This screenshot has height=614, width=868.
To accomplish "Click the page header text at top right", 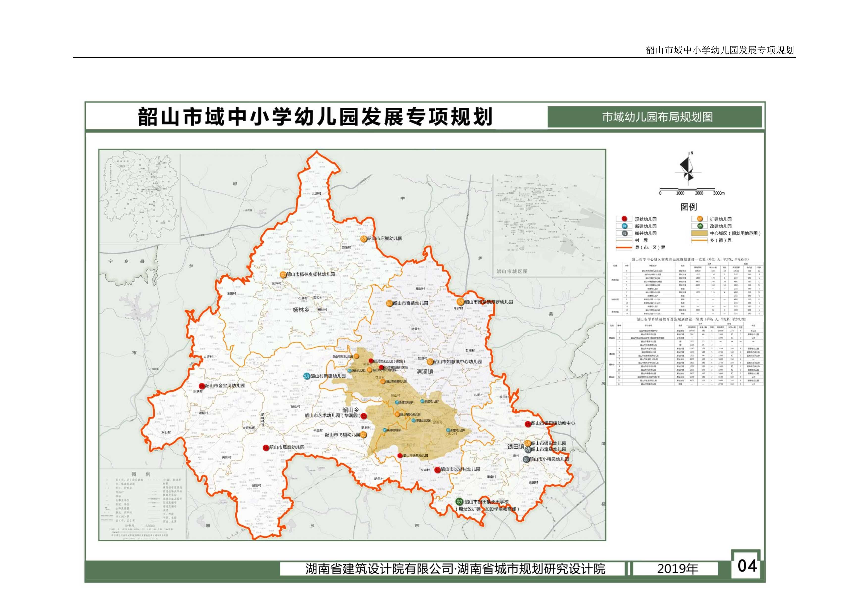I will point(720,50).
